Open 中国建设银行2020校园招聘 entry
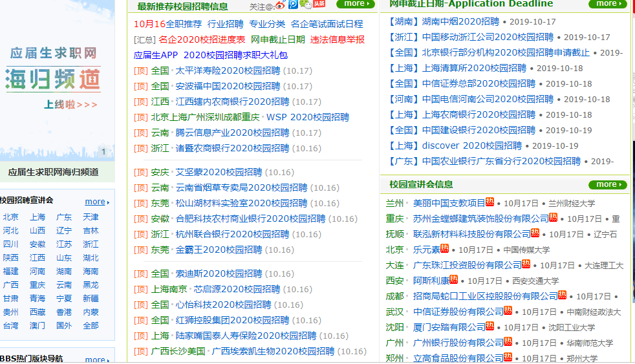Screen dimensions: 635x364 click(x=479, y=131)
